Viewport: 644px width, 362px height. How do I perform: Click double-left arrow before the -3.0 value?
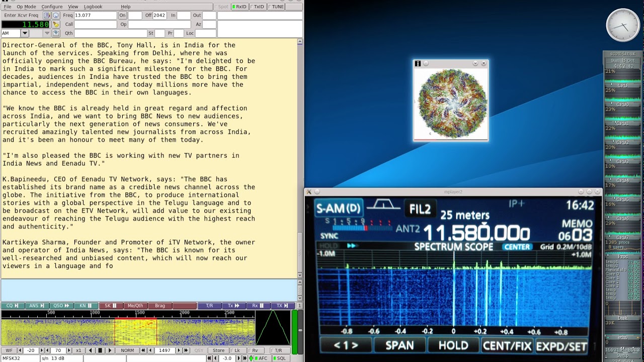point(209,358)
